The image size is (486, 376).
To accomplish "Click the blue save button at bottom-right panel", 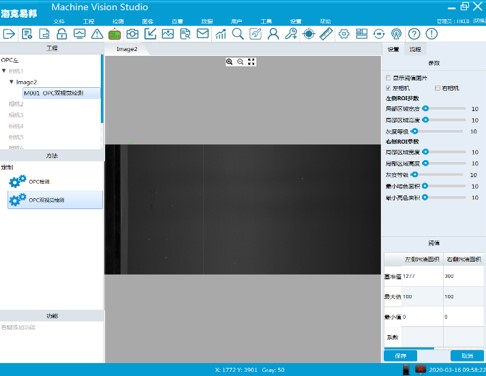I will [x=400, y=356].
